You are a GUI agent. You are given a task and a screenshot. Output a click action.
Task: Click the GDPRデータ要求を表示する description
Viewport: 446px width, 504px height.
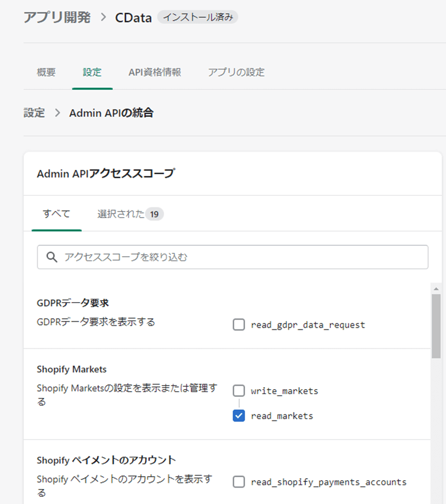click(96, 322)
